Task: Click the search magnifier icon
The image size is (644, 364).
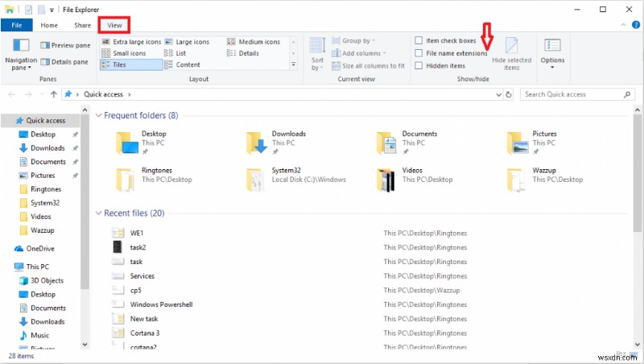Action: coord(627,94)
